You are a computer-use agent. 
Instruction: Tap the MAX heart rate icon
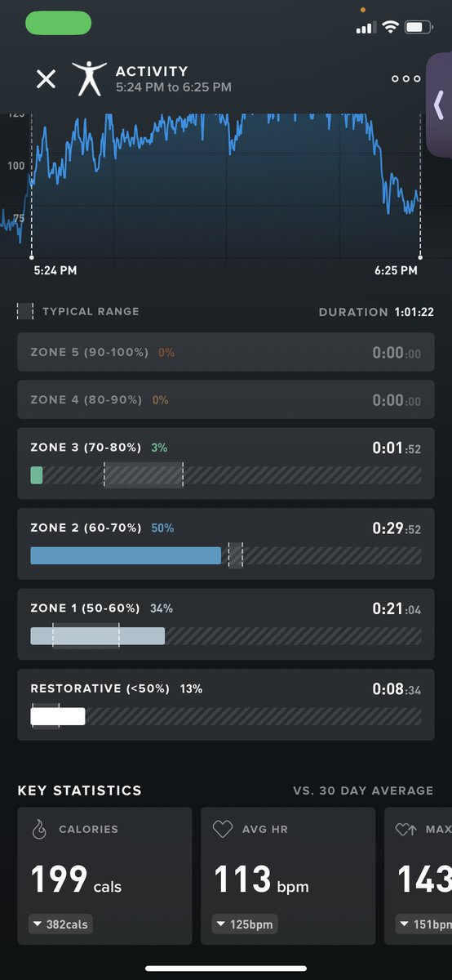(x=405, y=830)
